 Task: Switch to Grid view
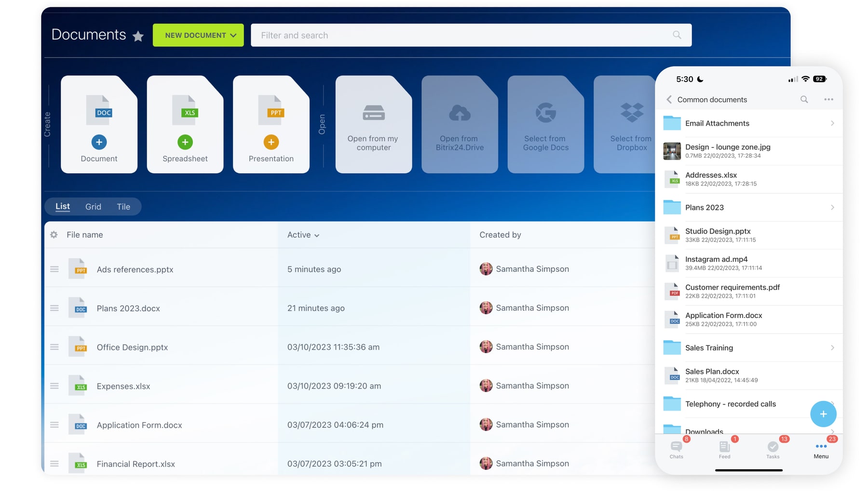[x=93, y=207]
